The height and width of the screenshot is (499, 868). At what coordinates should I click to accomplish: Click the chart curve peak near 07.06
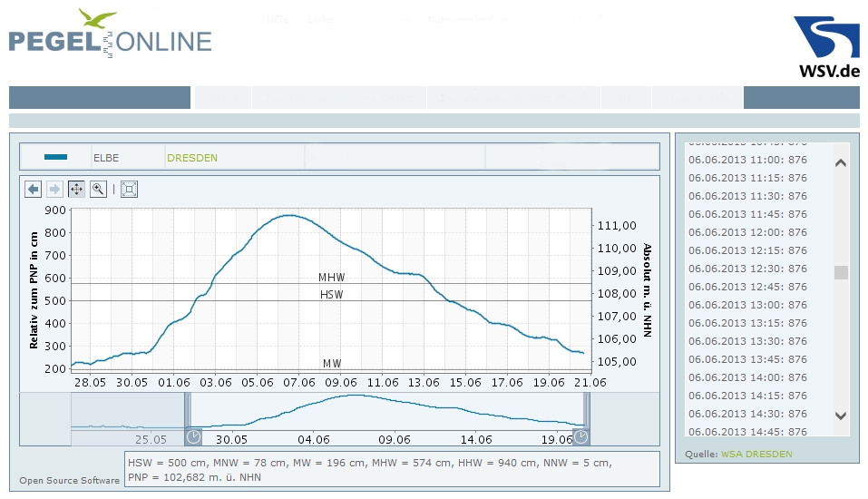coord(288,215)
